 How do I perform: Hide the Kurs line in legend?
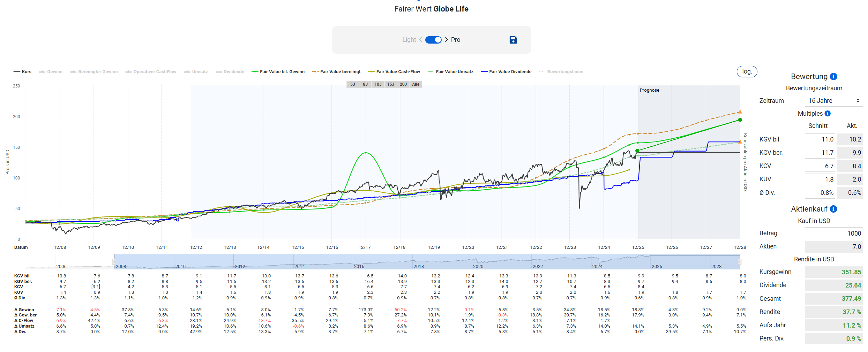[x=23, y=72]
